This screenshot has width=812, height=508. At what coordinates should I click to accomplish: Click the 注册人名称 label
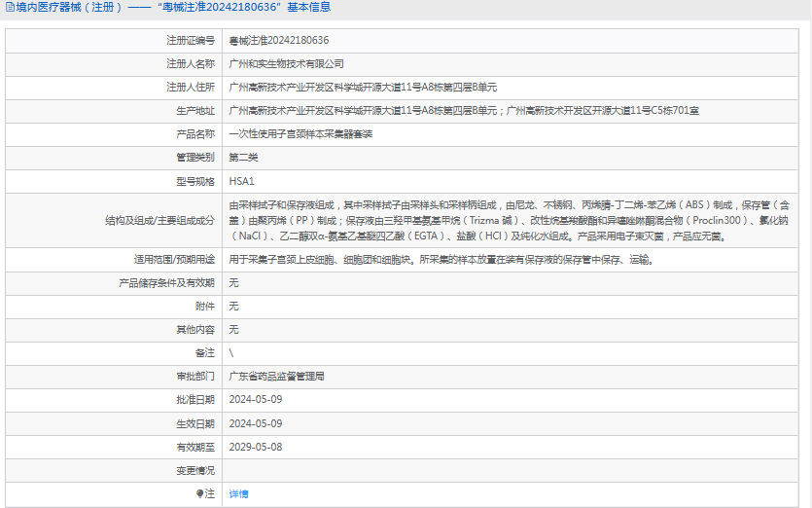point(191,64)
